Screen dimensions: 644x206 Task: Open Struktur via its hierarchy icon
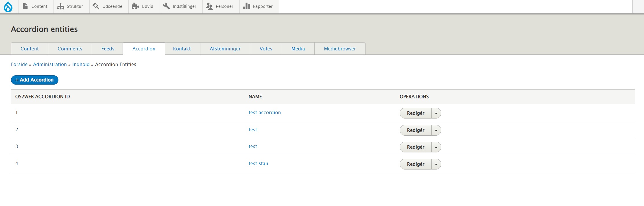click(x=60, y=6)
